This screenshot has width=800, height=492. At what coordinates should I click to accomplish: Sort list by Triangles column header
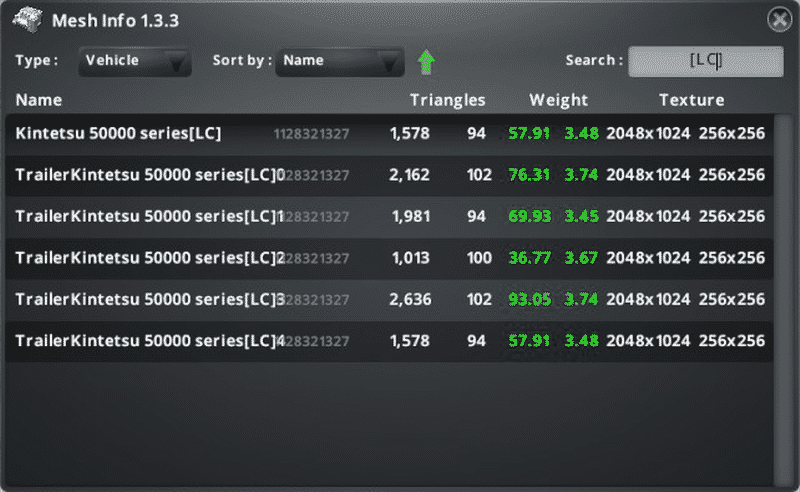[447, 100]
